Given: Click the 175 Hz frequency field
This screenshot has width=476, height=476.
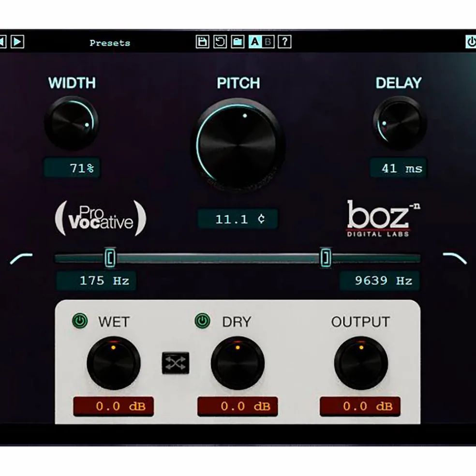Looking at the screenshot, I should point(96,281).
